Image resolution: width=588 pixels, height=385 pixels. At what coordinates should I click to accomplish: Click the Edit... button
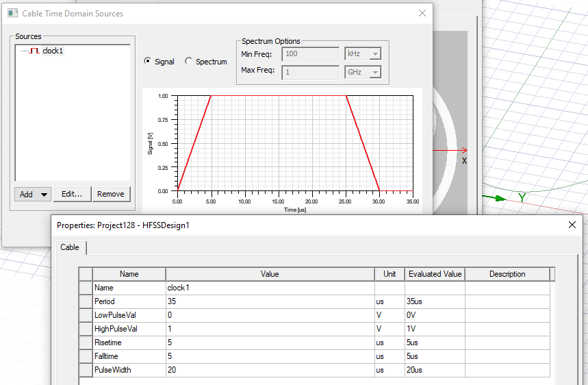72,194
